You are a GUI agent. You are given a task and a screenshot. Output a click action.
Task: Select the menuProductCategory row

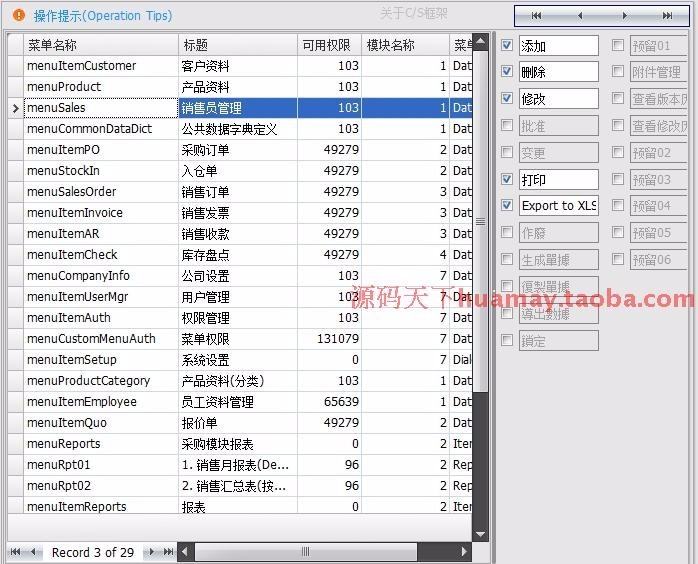point(240,381)
